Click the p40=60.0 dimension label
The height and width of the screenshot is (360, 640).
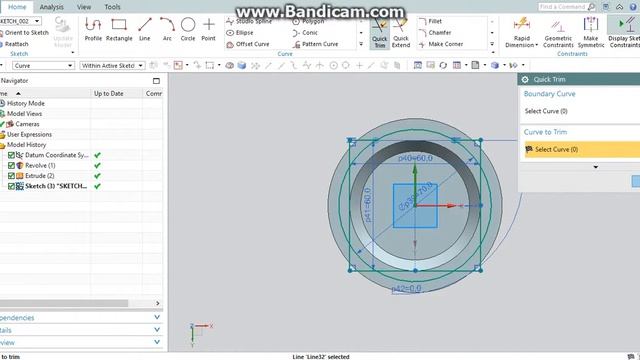(x=415, y=158)
